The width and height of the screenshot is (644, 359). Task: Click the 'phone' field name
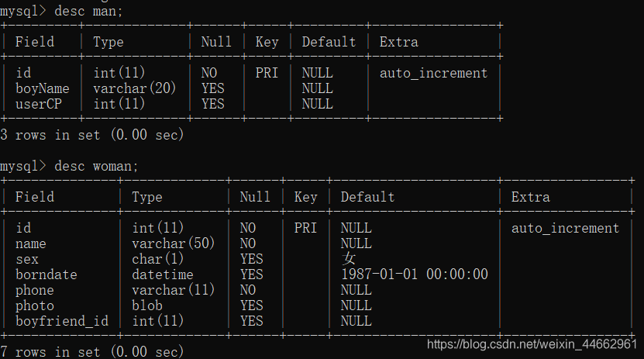tap(34, 290)
